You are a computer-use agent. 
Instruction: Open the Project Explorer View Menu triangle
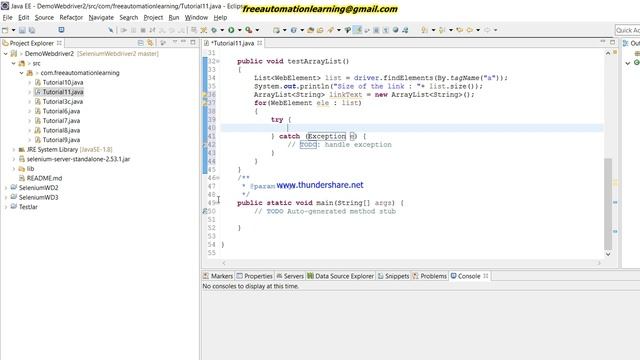(x=175, y=42)
